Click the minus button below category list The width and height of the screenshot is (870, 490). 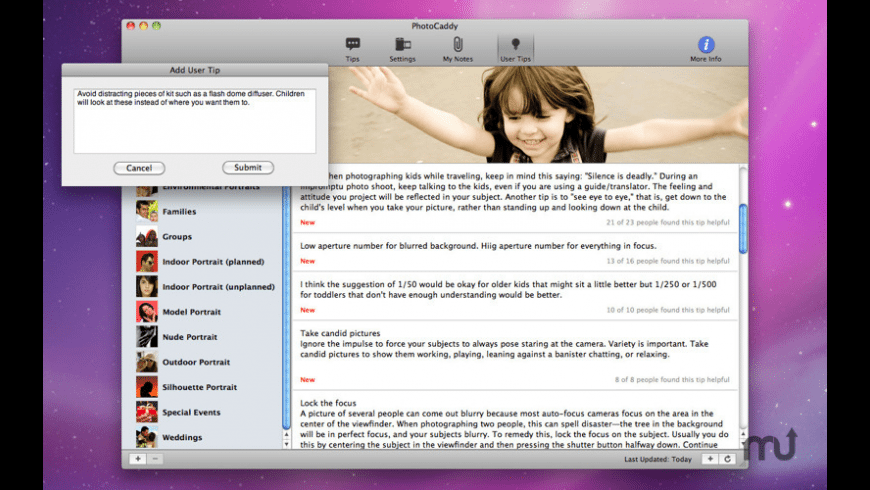click(x=155, y=459)
